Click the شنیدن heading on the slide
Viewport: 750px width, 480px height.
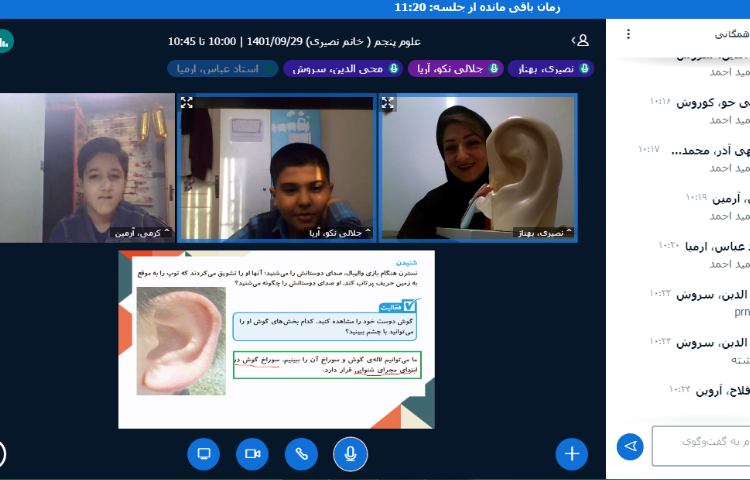[x=406, y=262]
